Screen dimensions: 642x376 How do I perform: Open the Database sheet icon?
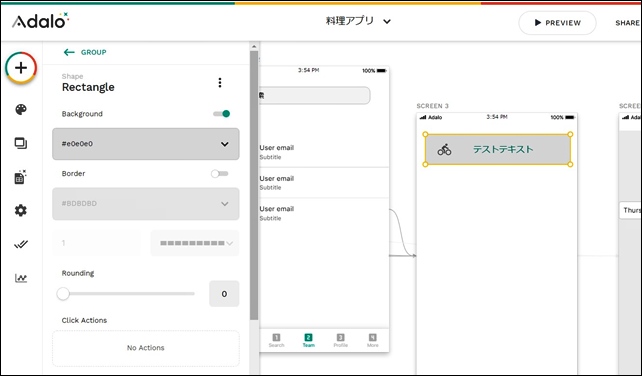tap(20, 177)
